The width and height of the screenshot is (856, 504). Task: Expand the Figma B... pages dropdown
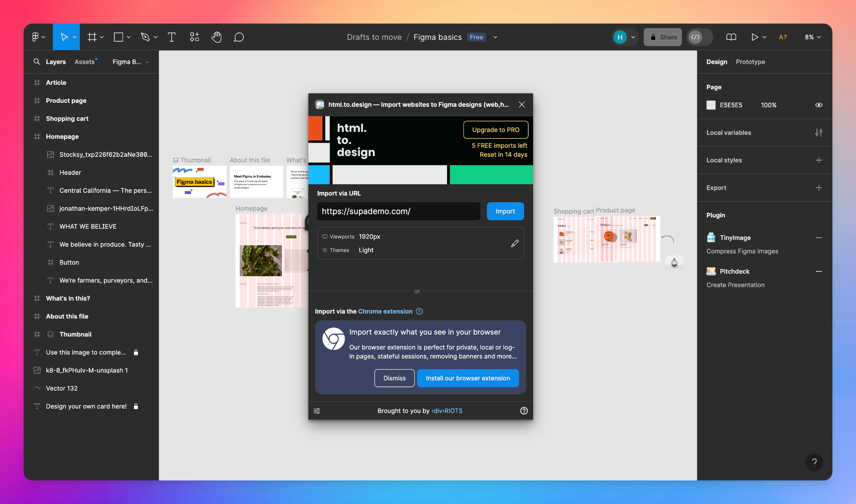point(131,62)
